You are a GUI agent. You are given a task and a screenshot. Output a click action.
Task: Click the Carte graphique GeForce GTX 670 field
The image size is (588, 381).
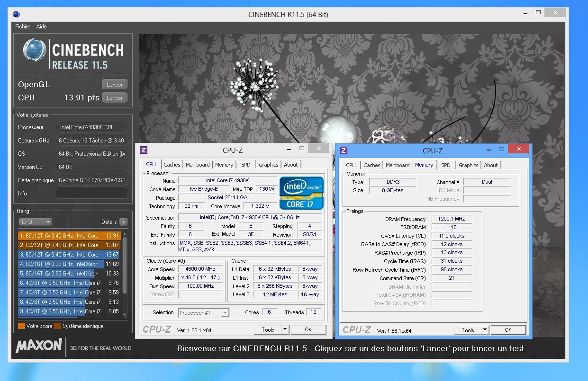[x=92, y=180]
